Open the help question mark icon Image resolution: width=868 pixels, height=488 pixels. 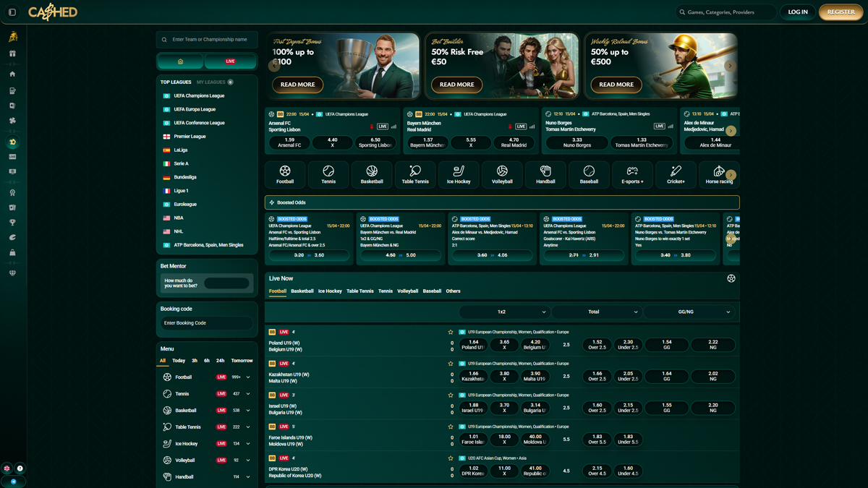point(20,468)
